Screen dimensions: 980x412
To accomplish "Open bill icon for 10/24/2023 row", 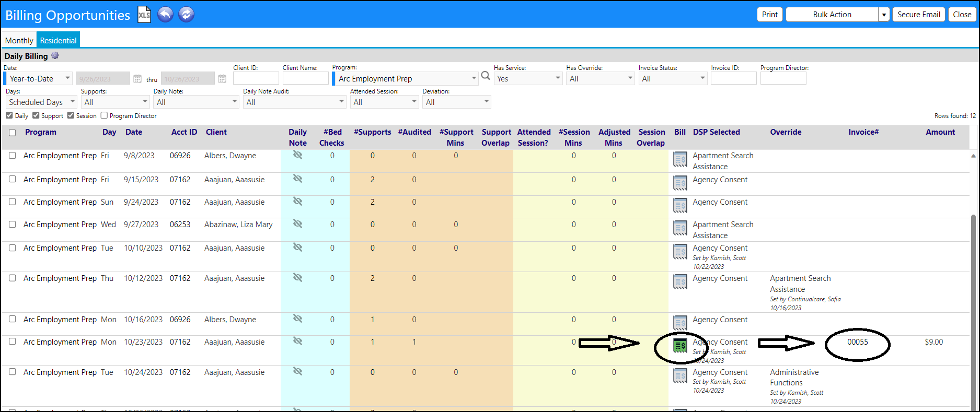I will pyautogui.click(x=680, y=376).
